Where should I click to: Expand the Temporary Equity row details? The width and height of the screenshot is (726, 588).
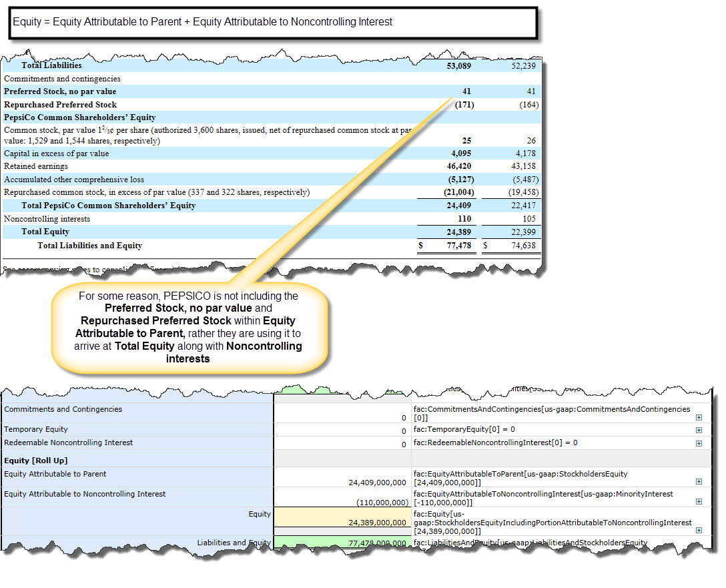(x=699, y=430)
